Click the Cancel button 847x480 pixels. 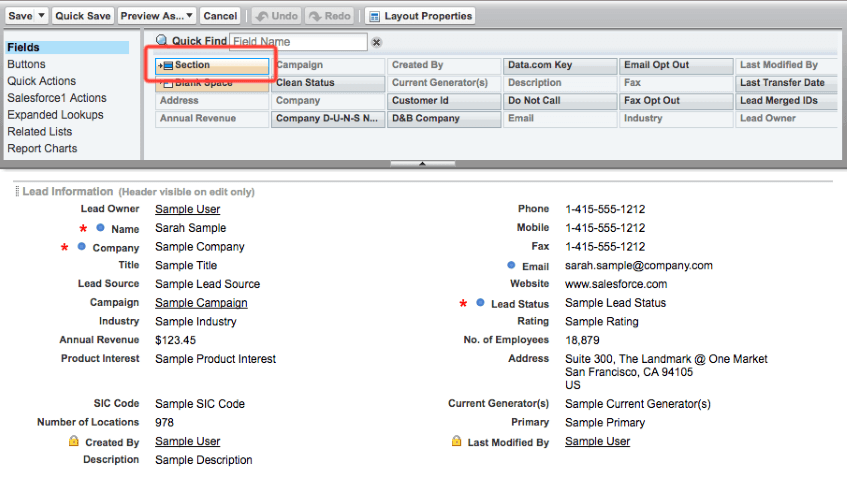(x=220, y=16)
